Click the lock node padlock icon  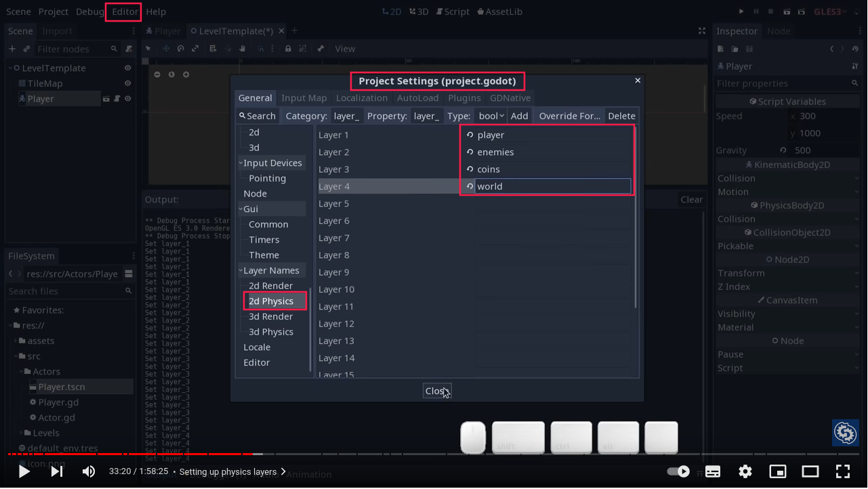pos(288,49)
